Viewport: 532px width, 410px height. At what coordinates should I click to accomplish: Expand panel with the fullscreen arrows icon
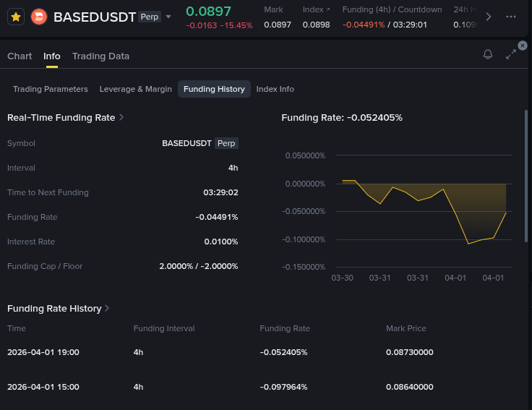(511, 55)
